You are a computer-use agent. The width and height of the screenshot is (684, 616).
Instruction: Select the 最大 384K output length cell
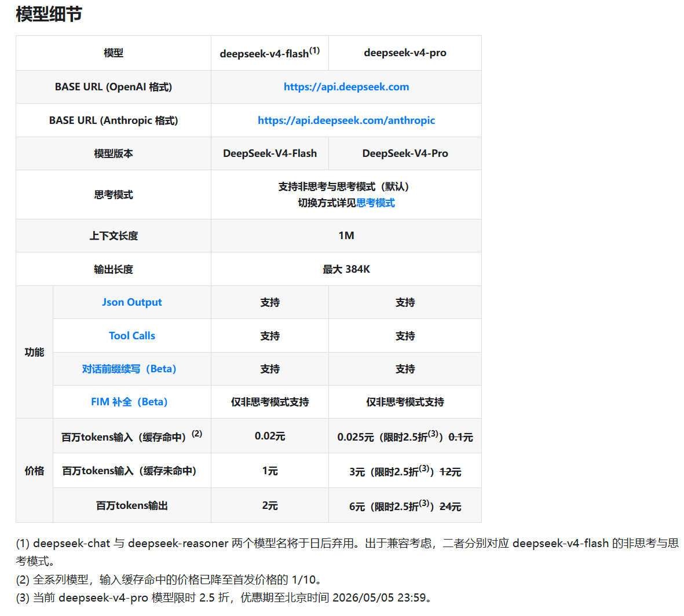click(x=346, y=269)
